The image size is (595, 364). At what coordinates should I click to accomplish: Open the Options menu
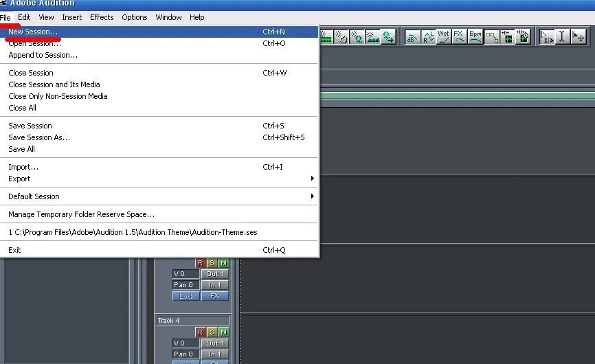tap(135, 17)
